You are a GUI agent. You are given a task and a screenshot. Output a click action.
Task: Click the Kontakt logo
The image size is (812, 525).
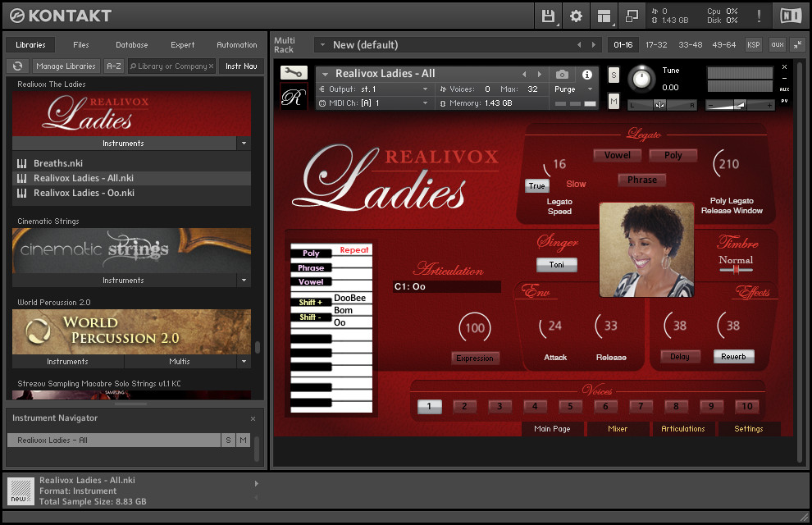pos(61,16)
